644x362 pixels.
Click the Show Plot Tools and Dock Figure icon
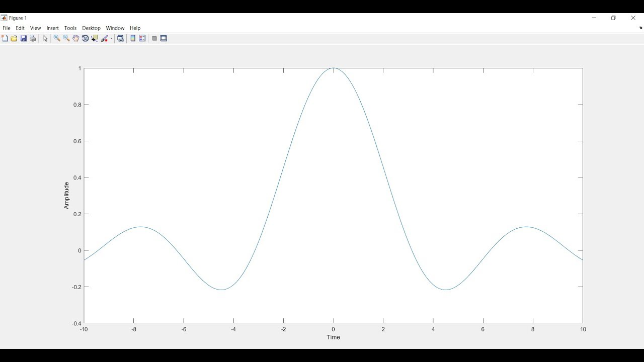(164, 38)
